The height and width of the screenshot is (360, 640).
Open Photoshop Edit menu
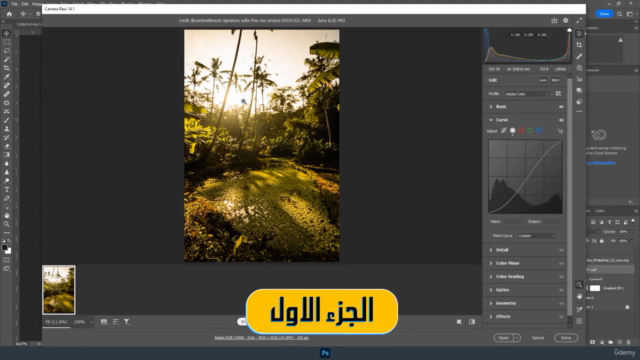[x=25, y=4]
